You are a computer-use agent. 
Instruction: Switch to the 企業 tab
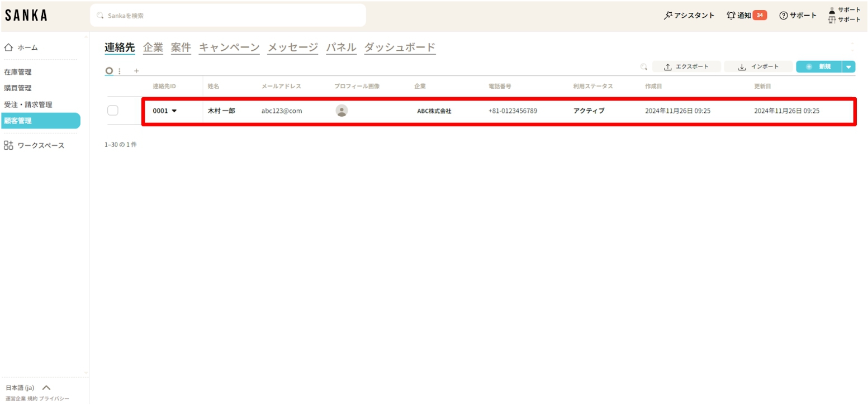pos(153,47)
